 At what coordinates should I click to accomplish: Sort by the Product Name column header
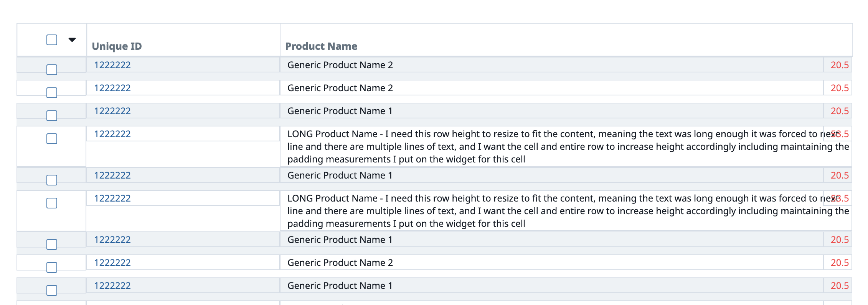coord(321,46)
